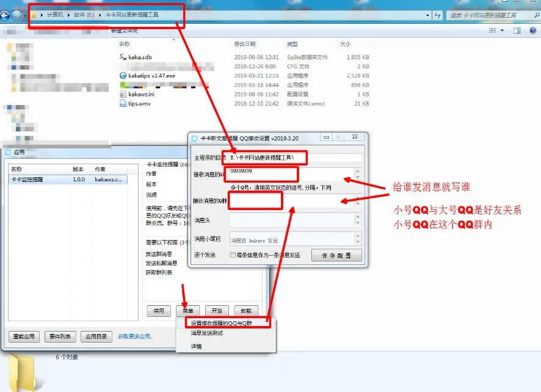Navigate to 计算机 breadcrumb segment
Image resolution: width=541 pixels, height=392 pixels.
(x=55, y=15)
